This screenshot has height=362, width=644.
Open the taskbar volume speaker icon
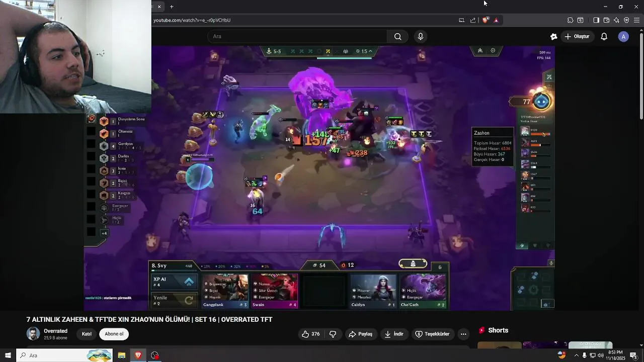(600, 355)
